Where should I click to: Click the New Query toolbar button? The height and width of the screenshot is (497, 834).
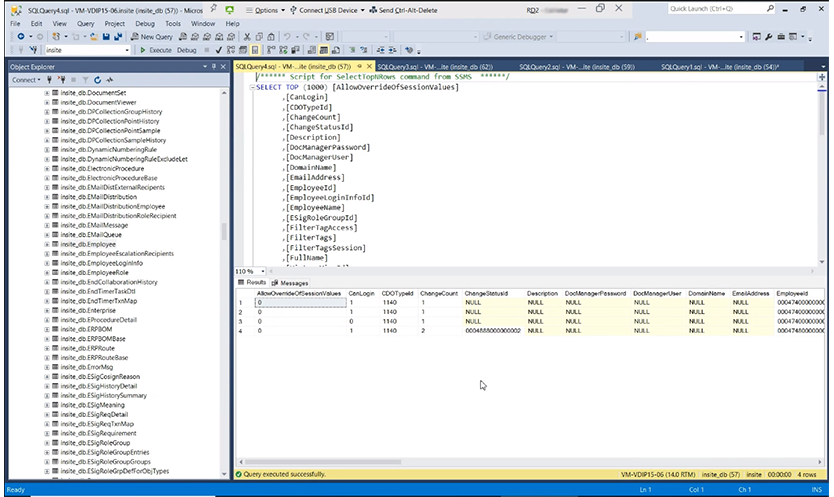tap(150, 36)
